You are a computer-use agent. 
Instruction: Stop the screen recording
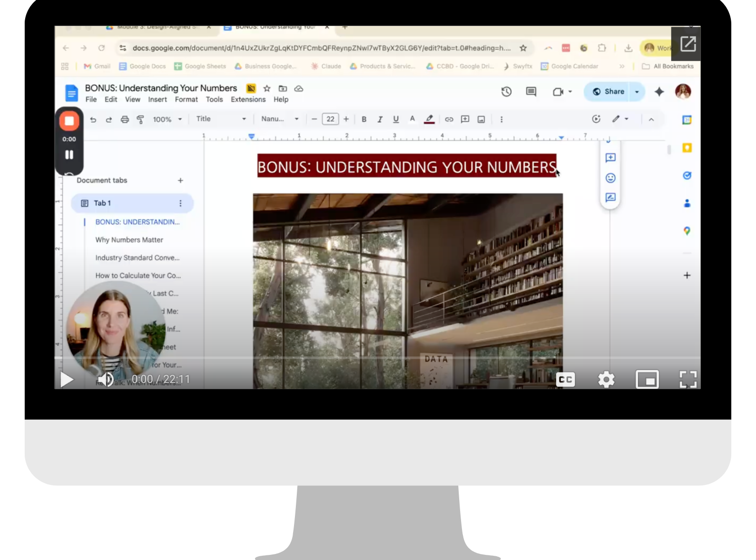69,121
